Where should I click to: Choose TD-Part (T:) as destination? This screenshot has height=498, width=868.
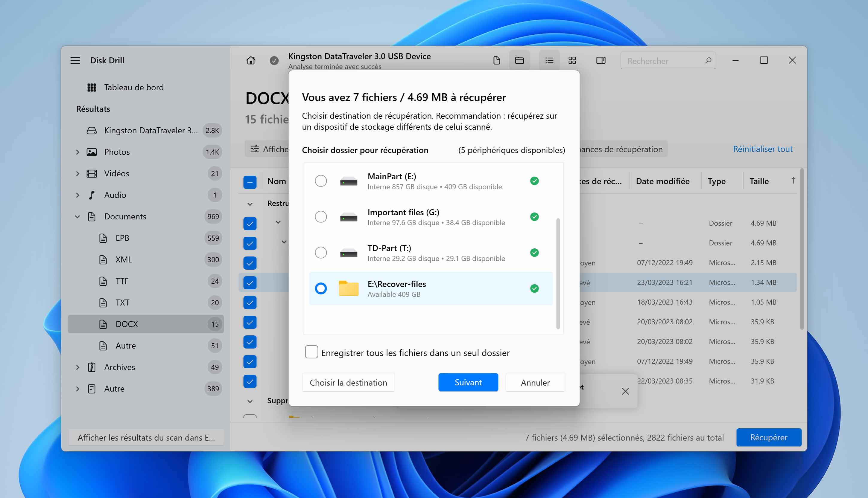pos(321,253)
